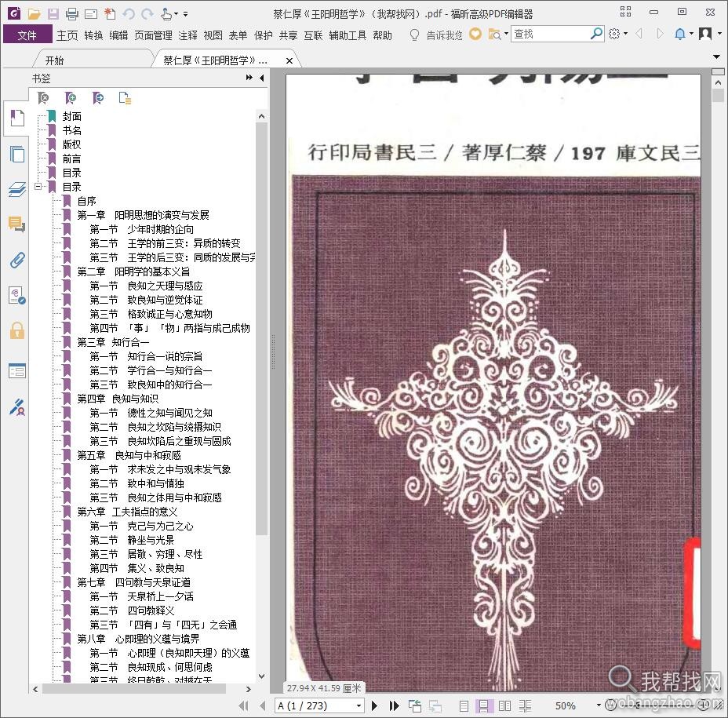Open the 注释 ribbon tab
This screenshot has width=728, height=718.
point(187,35)
